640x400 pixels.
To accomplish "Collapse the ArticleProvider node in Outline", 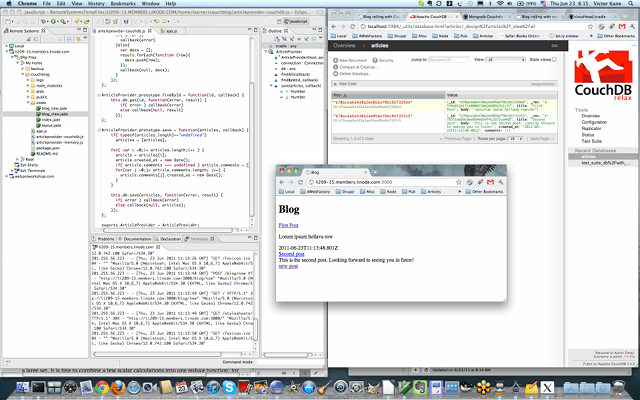I will click(266, 52).
